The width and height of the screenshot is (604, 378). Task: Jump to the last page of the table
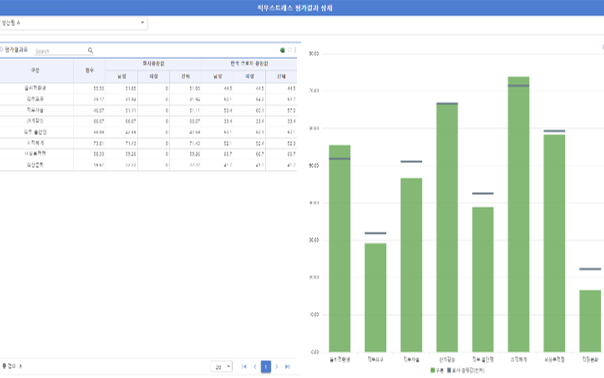(287, 367)
